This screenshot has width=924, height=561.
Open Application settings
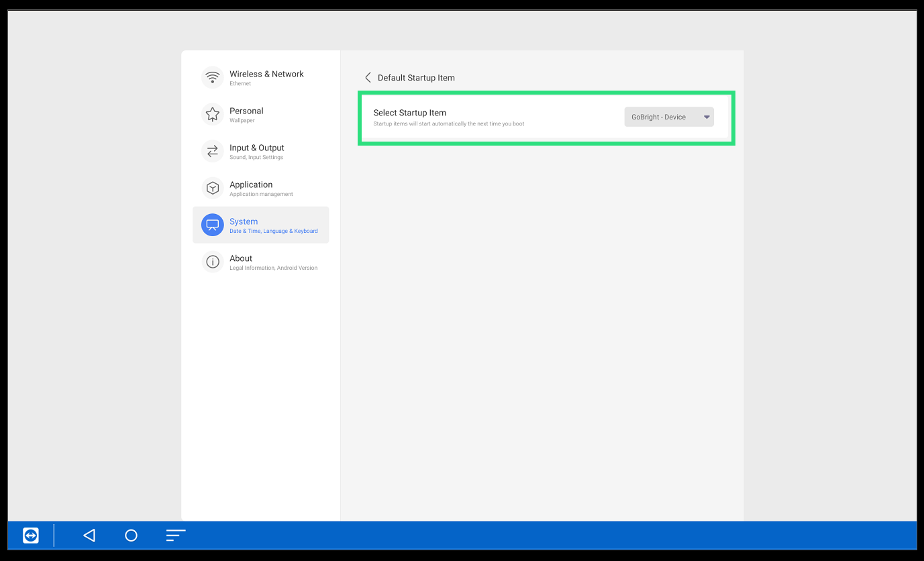pyautogui.click(x=260, y=188)
